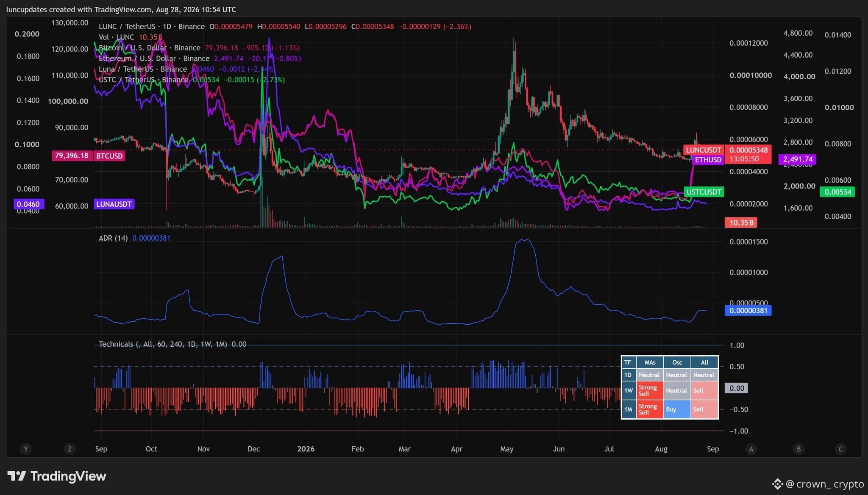Click the 1M Sell summary cell

[704, 409]
